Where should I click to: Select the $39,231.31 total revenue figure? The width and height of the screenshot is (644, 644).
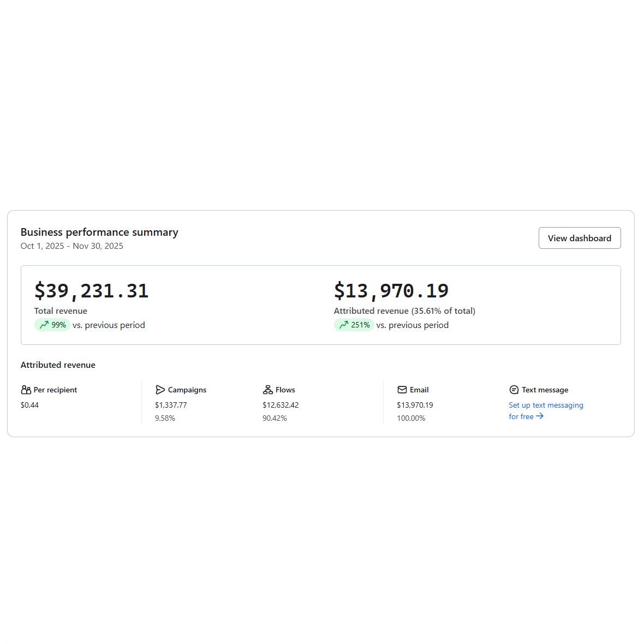(91, 291)
